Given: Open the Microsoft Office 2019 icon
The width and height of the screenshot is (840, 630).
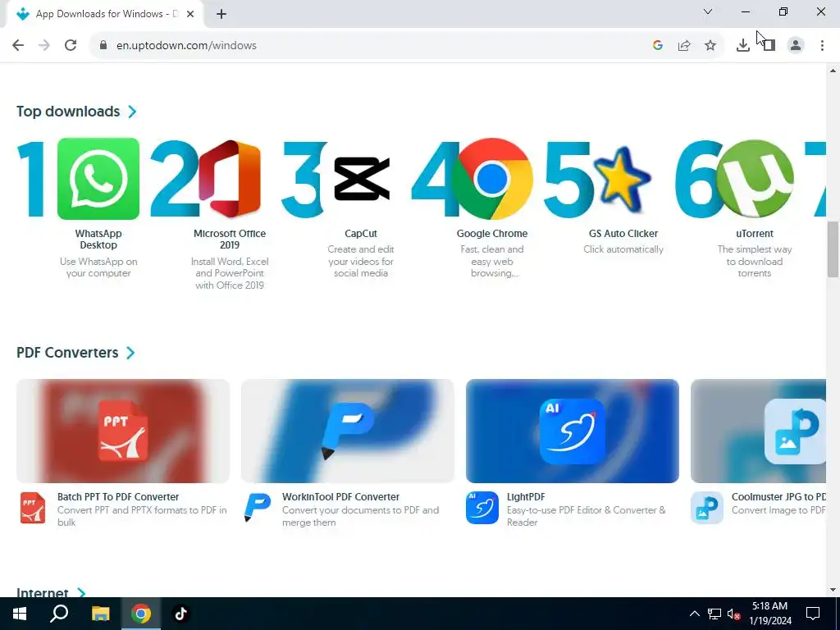Looking at the screenshot, I should click(230, 178).
